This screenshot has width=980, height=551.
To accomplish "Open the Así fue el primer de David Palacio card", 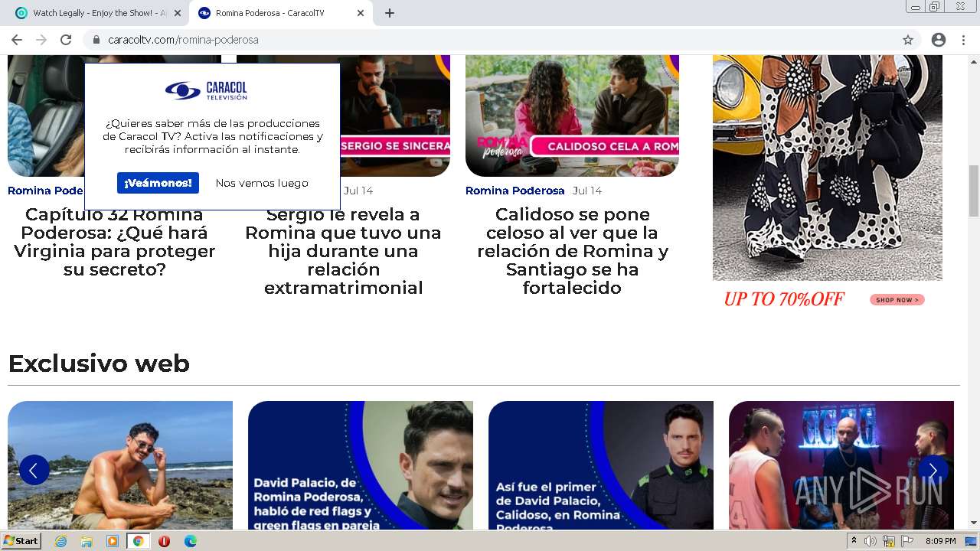I will point(601,465).
